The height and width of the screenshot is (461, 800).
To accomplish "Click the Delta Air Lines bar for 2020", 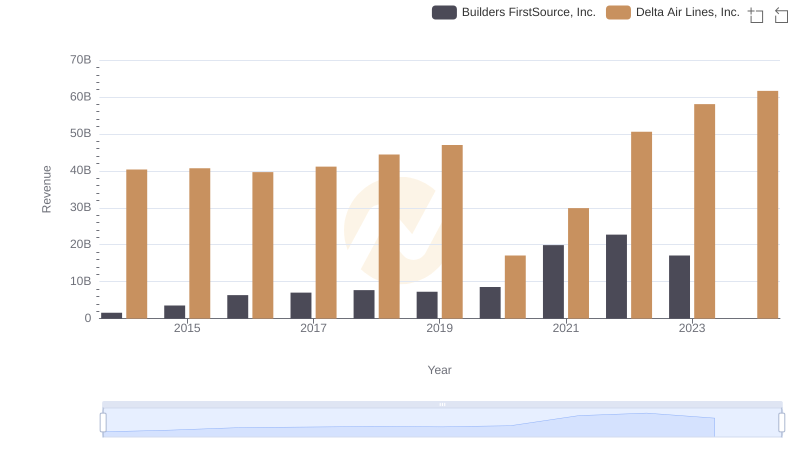I will click(x=515, y=287).
